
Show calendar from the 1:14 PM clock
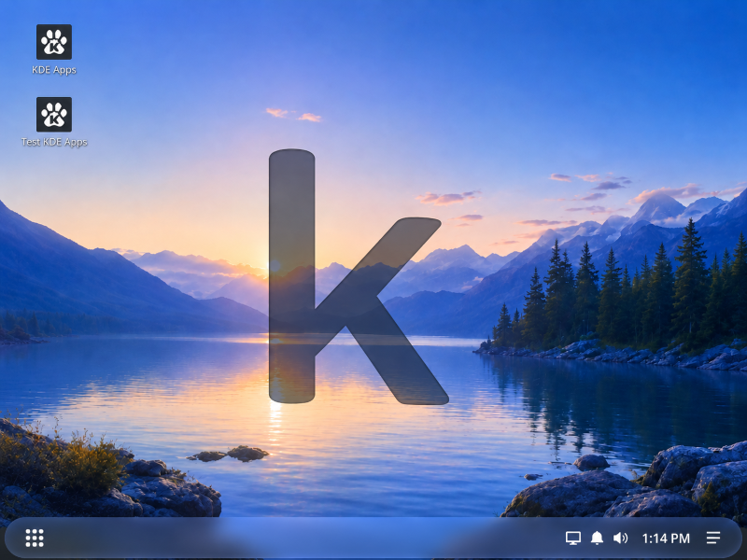pyautogui.click(x=666, y=539)
